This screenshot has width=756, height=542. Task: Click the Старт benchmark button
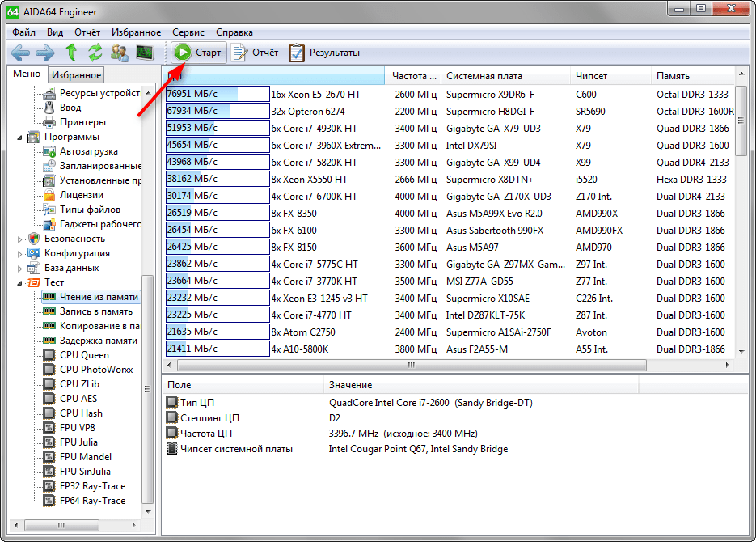[199, 53]
